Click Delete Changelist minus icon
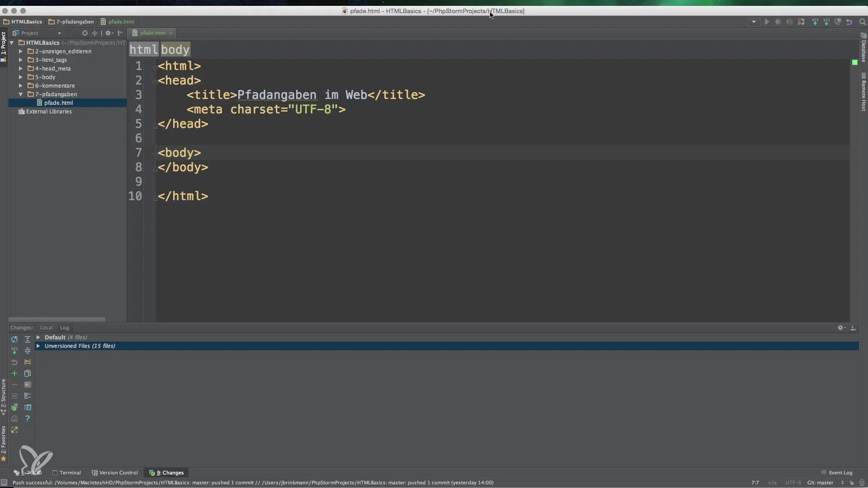Image resolution: width=868 pixels, height=488 pixels. coord(14,385)
